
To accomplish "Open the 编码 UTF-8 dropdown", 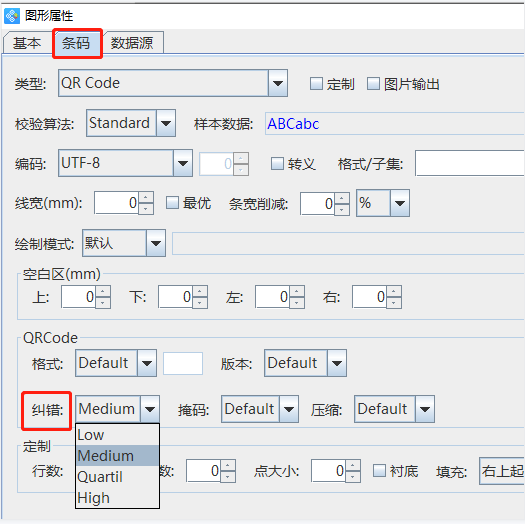I will (x=183, y=163).
